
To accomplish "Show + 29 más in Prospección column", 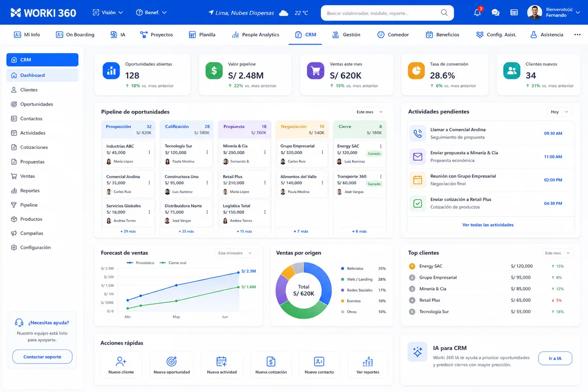I will (128, 231).
